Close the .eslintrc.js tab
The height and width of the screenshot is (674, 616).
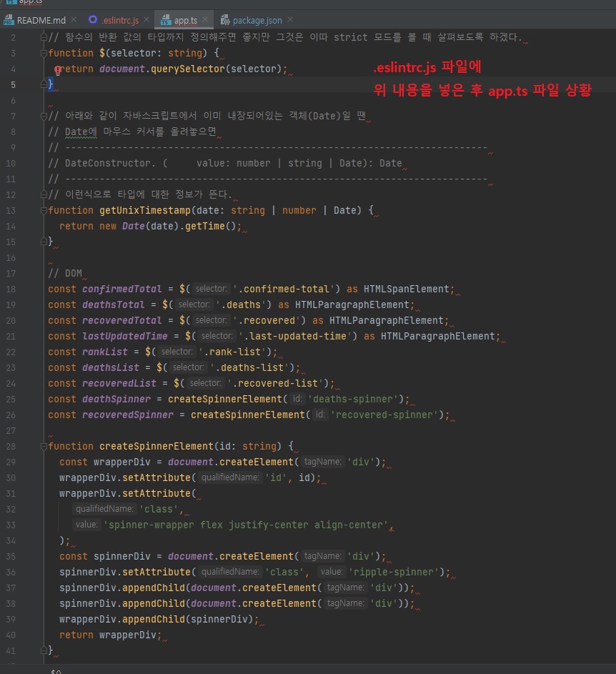[x=145, y=21]
